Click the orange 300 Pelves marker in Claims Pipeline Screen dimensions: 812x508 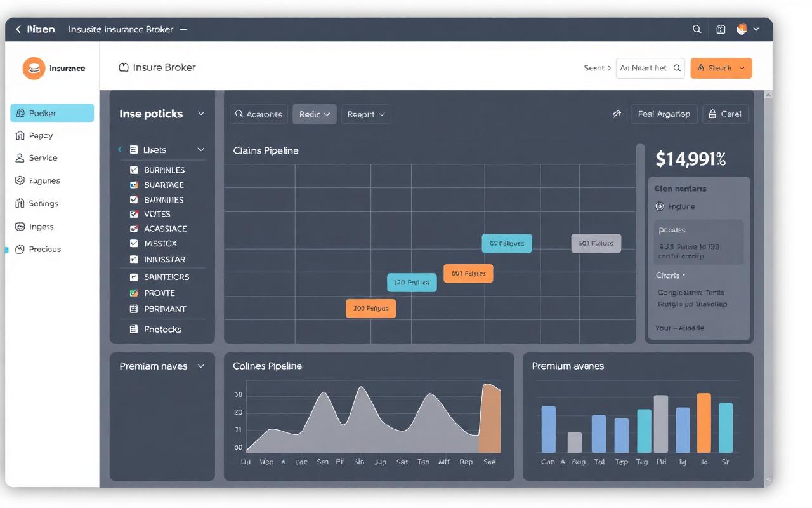pyautogui.click(x=370, y=308)
